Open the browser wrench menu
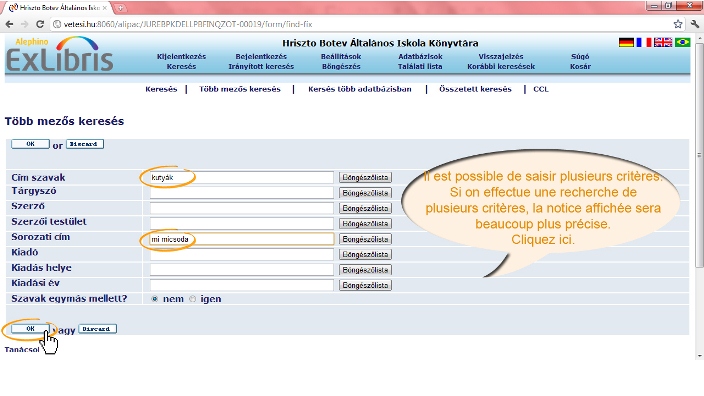Screen dimensions: 704x396 pos(695,24)
